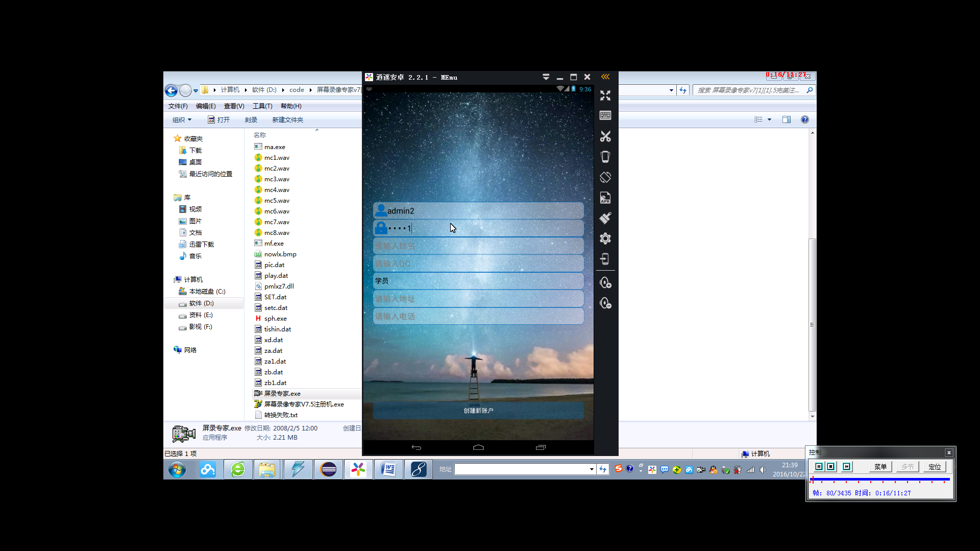Collapse MEmu sidebar with double-chevron icon
980x551 pixels.
[605, 77]
